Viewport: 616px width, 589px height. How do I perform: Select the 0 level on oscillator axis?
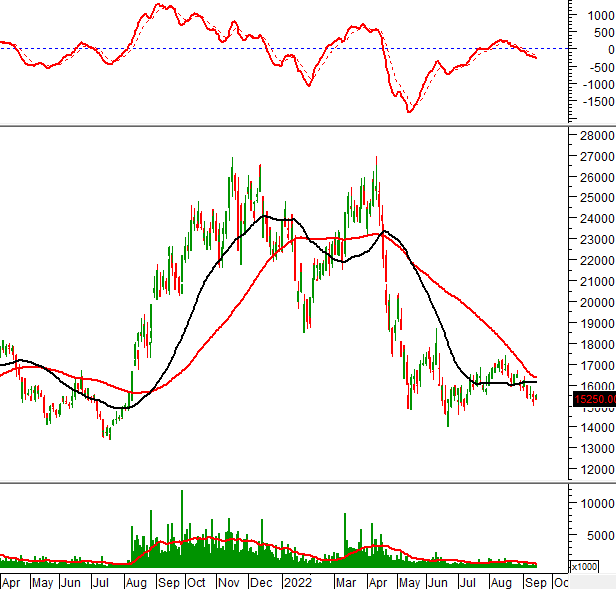pos(595,49)
